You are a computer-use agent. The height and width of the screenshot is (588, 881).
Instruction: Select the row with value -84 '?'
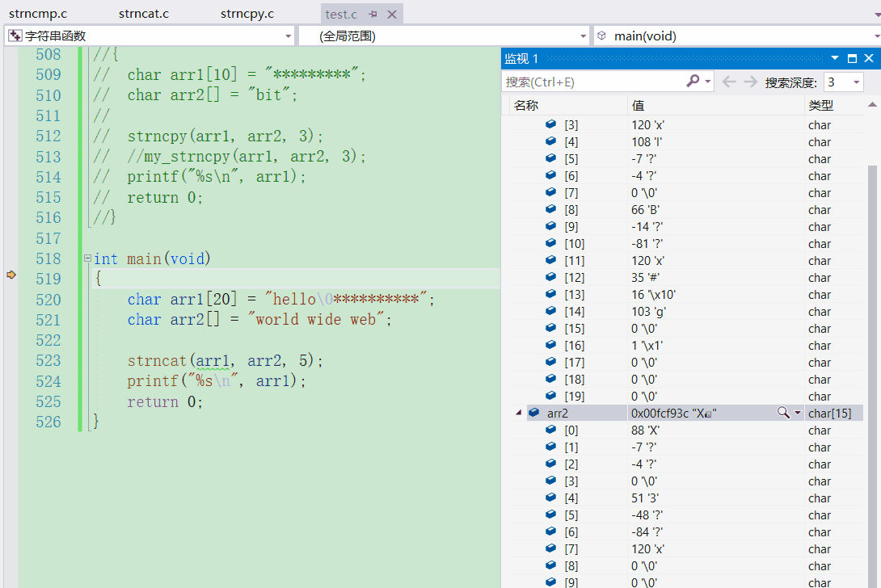[685, 531]
